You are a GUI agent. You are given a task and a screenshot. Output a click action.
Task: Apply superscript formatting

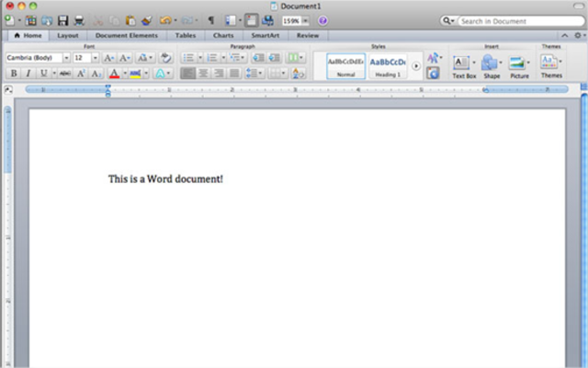81,73
